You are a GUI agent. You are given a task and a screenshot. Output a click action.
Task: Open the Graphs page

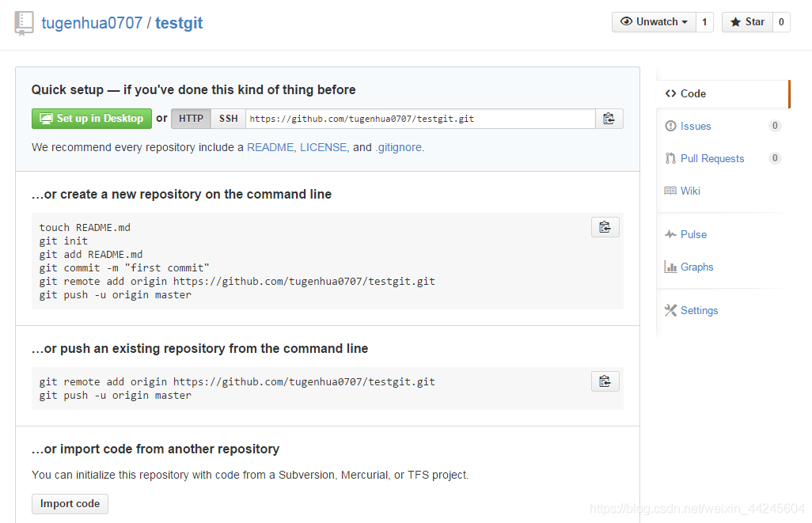click(696, 267)
